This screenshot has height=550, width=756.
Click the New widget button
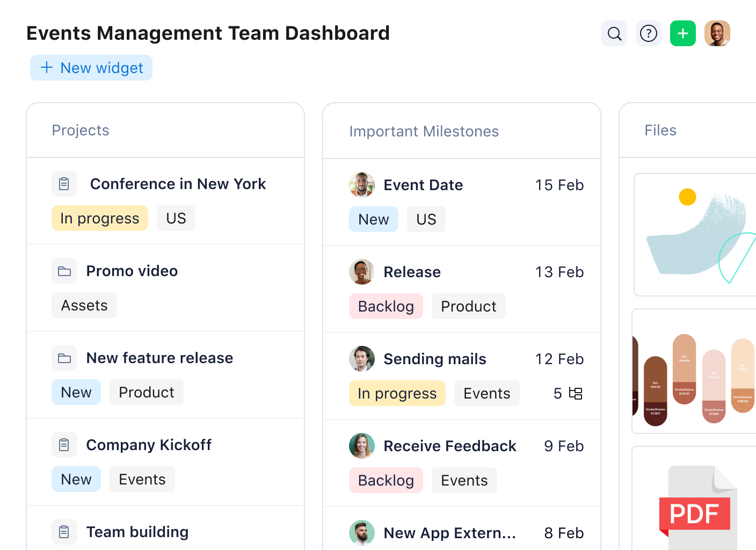click(x=91, y=68)
